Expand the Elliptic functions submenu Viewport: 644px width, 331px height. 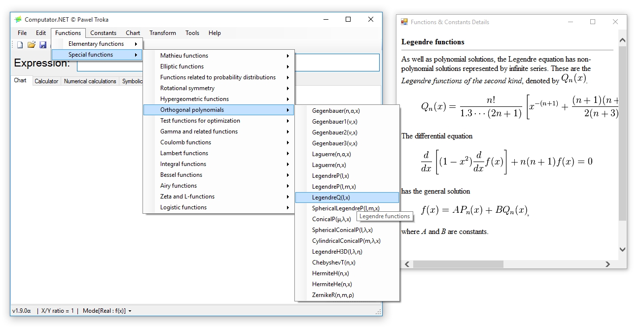coord(218,66)
